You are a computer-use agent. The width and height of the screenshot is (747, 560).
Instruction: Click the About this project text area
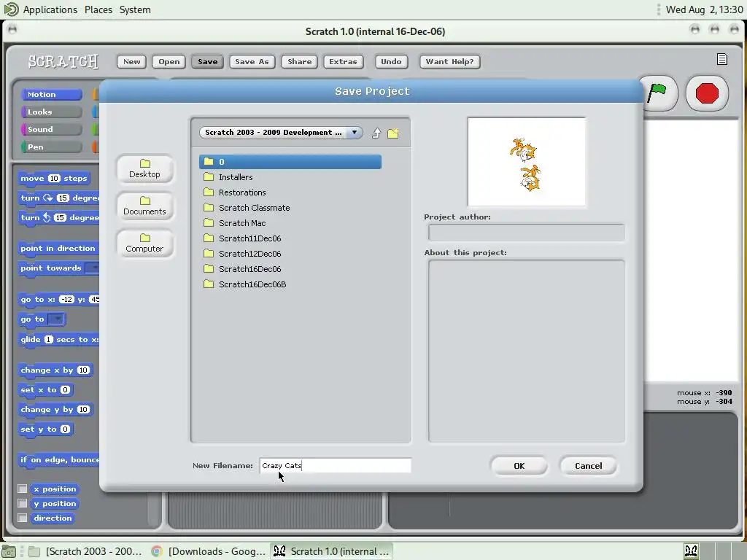(x=527, y=351)
